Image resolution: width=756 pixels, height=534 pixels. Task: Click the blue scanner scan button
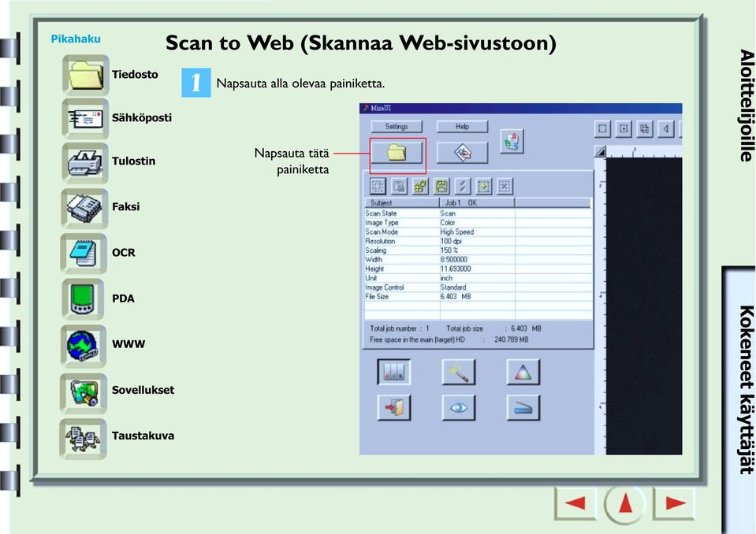tap(523, 408)
